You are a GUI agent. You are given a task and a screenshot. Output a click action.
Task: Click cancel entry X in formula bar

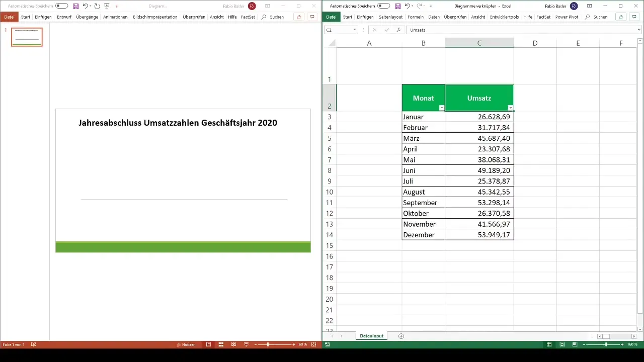(374, 30)
